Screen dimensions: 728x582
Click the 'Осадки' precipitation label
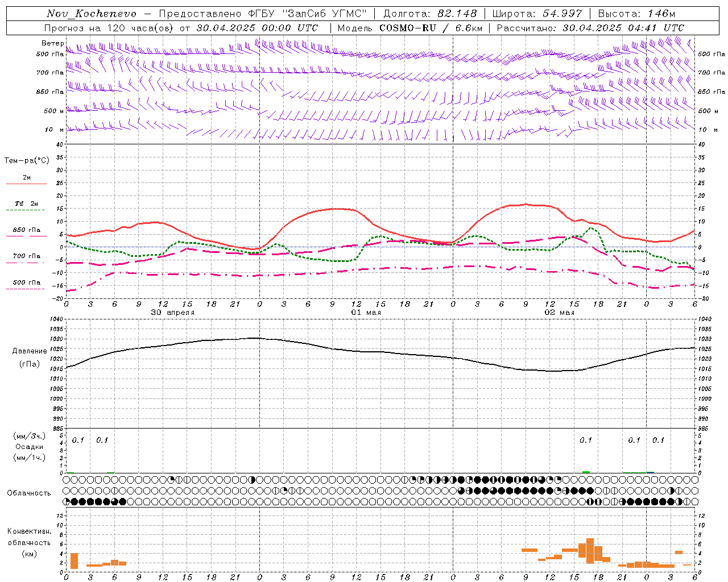30,447
